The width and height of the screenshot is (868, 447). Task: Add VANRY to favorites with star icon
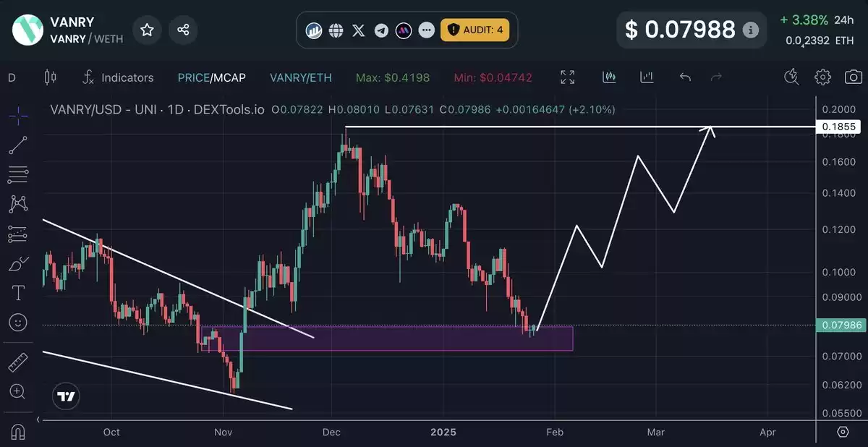148,30
